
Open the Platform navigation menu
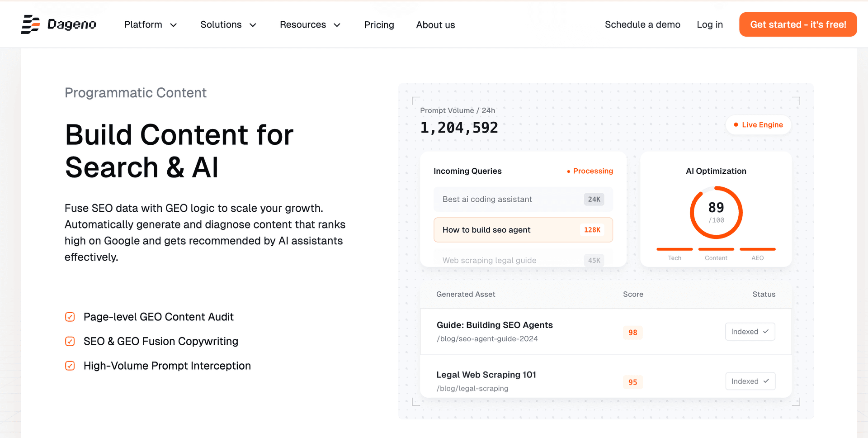[151, 24]
